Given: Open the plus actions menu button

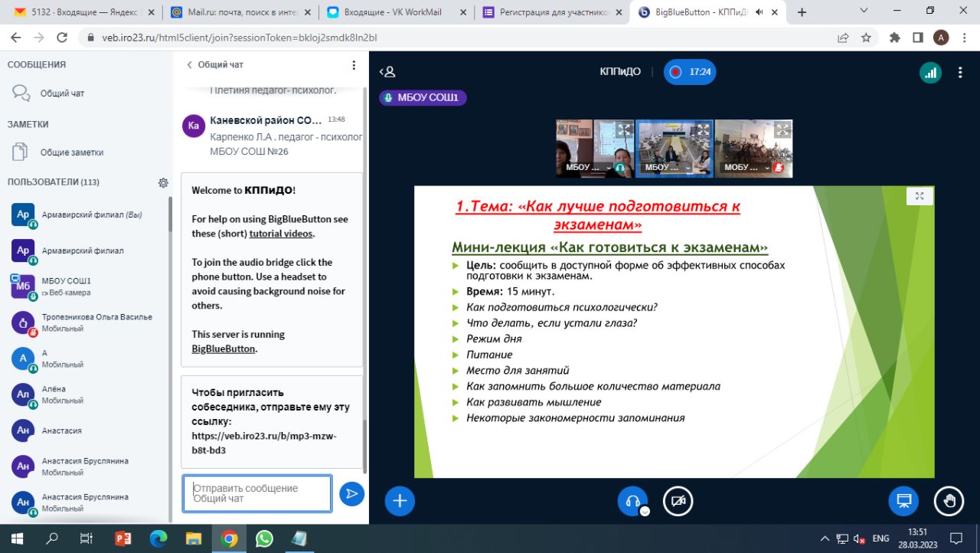Looking at the screenshot, I should point(399,501).
